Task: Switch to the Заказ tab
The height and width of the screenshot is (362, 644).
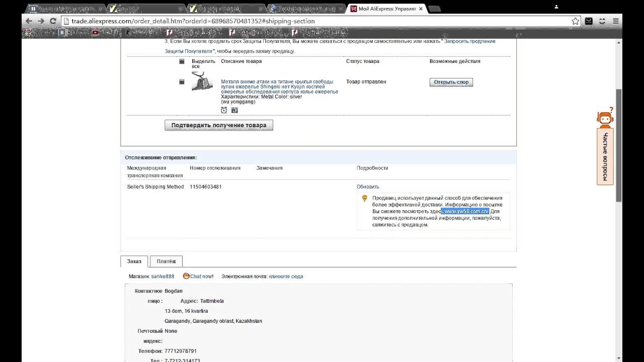Action: coord(134,261)
